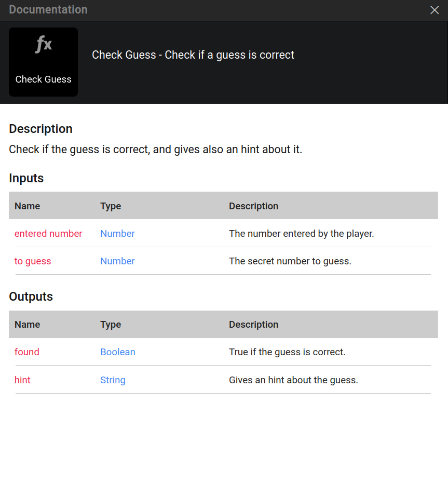Select the 'entered number' input name

tap(48, 234)
